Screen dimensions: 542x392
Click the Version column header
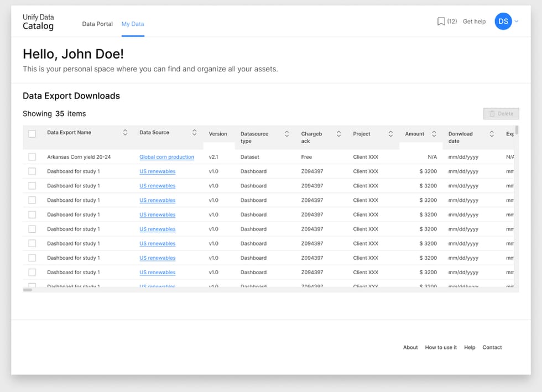pos(218,134)
